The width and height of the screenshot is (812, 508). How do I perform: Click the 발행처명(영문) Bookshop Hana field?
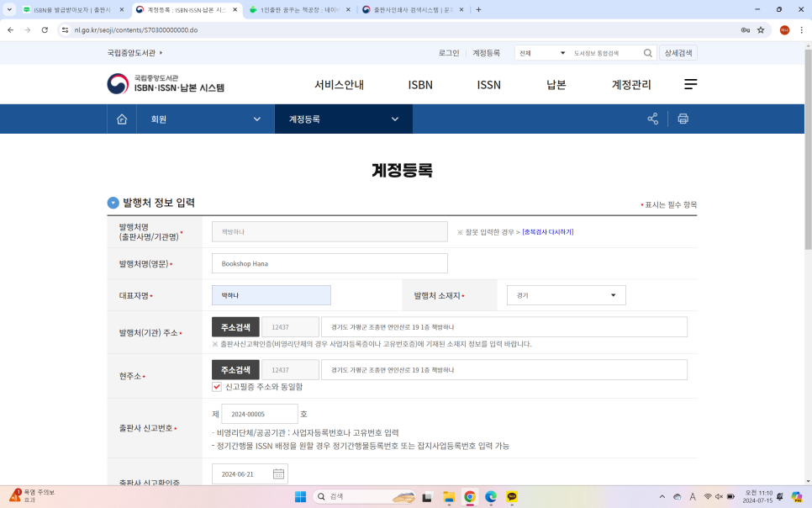pyautogui.click(x=330, y=263)
